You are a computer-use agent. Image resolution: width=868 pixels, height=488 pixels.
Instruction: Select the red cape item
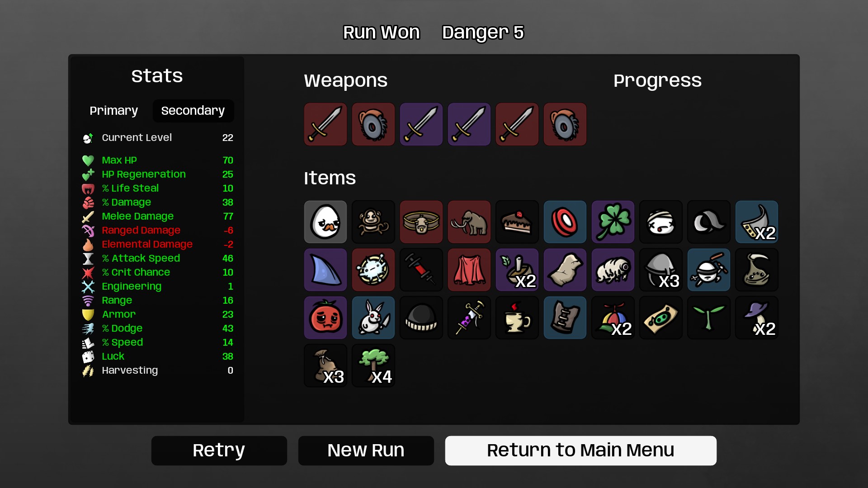(x=469, y=270)
